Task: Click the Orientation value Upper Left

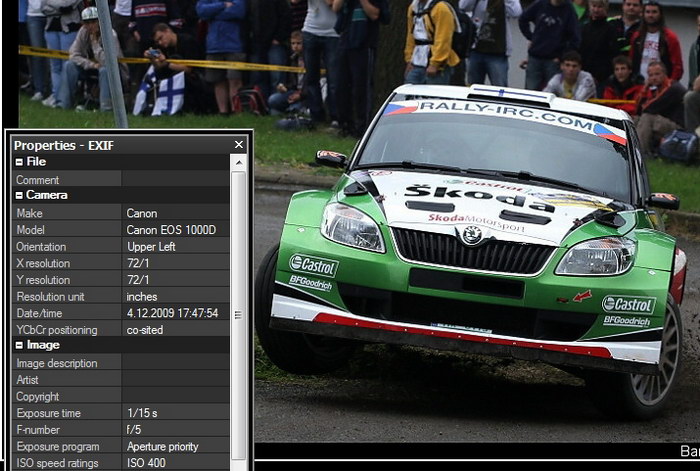Action: [152, 247]
